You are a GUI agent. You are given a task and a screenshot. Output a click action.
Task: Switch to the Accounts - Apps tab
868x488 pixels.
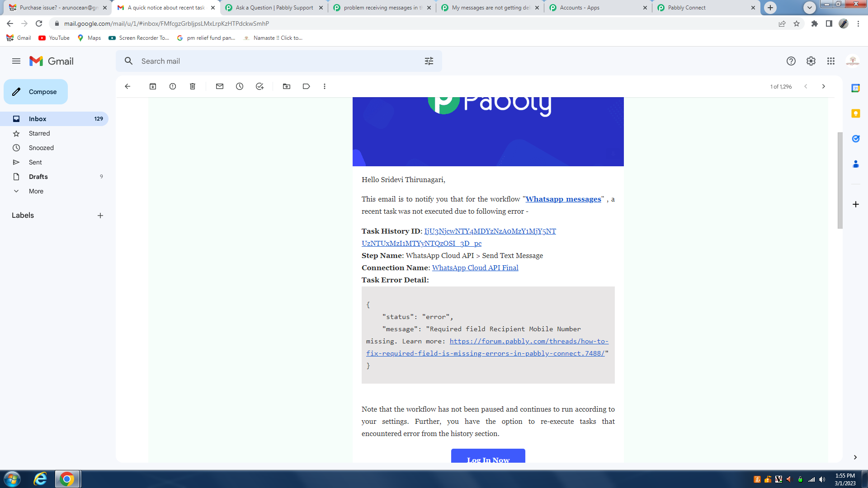coord(599,8)
